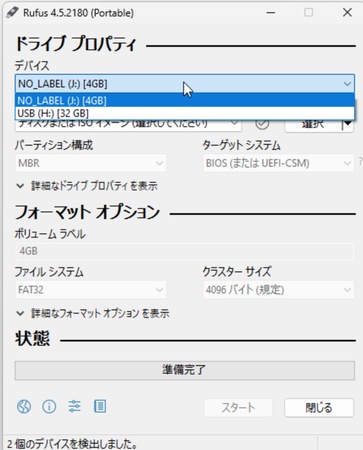Choose USB (H:) [32 GB] device
This screenshot has height=450, width=363.
(185, 113)
